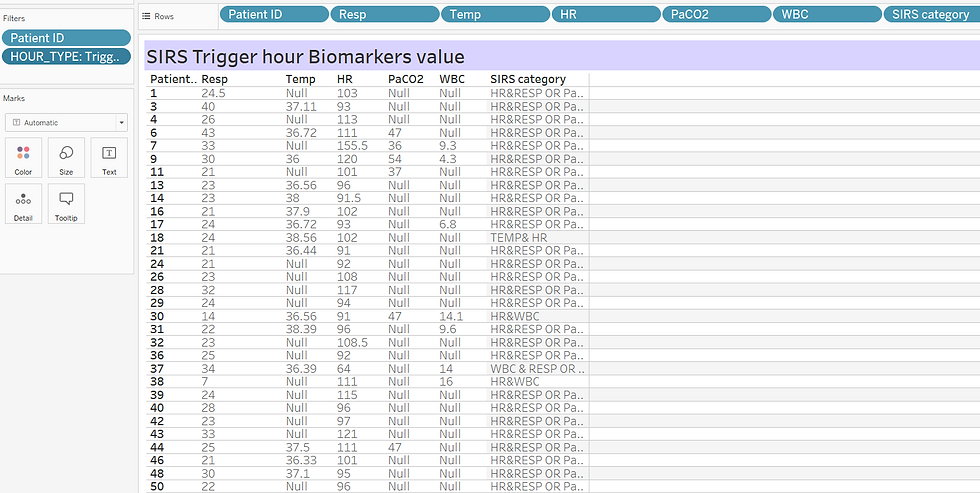The width and height of the screenshot is (980, 493).
Task: Select Temp value 36.33 for patient 46
Action: (x=301, y=461)
